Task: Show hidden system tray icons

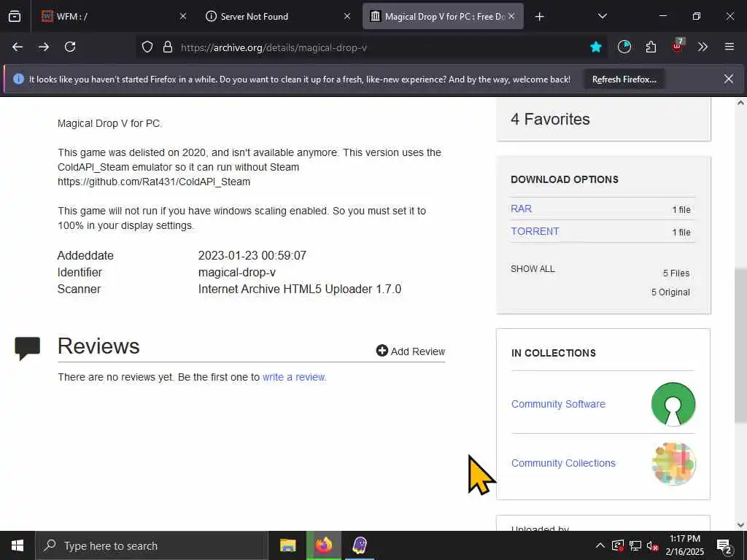Action: (600, 545)
